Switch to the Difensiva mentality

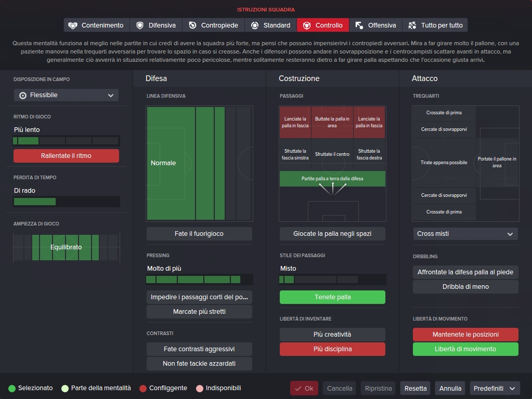pos(156,25)
